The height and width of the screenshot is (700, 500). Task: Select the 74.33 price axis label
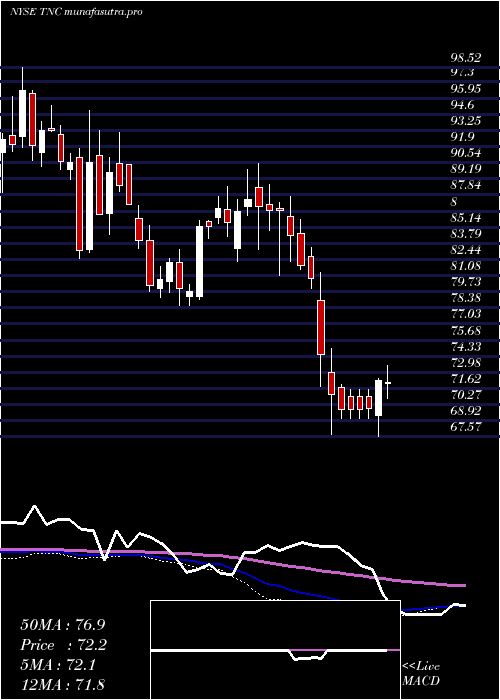[466, 346]
